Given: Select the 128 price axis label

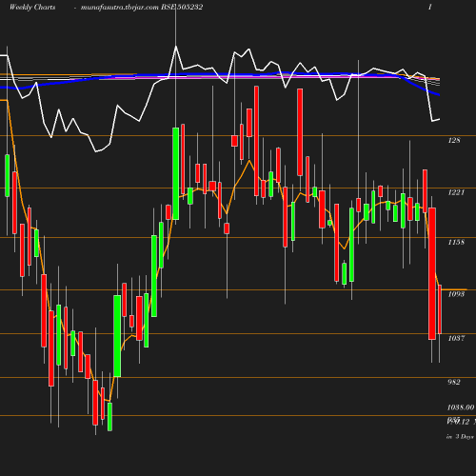Looking at the screenshot, I should pos(454,140).
